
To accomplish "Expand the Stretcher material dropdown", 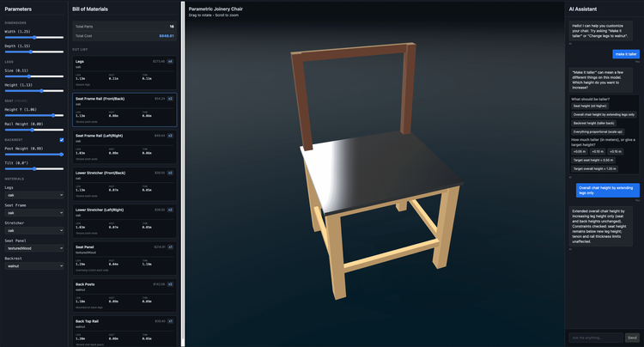I will pyautogui.click(x=33, y=230).
